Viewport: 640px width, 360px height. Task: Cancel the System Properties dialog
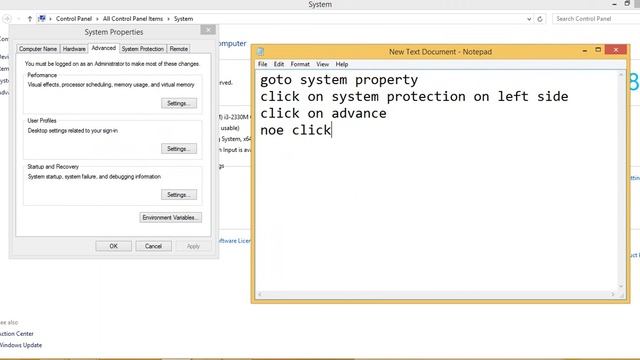click(x=153, y=246)
